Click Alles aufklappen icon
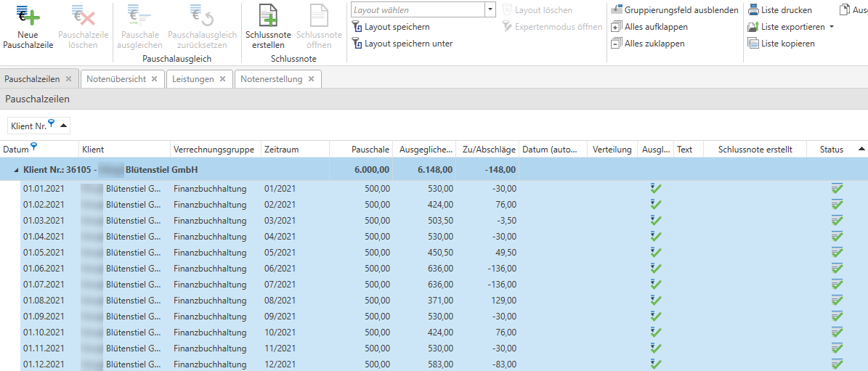The height and width of the screenshot is (371, 868). [x=617, y=27]
